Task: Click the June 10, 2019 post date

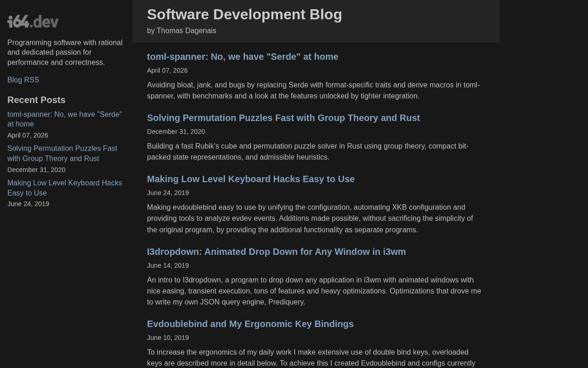Action: pyautogui.click(x=168, y=338)
